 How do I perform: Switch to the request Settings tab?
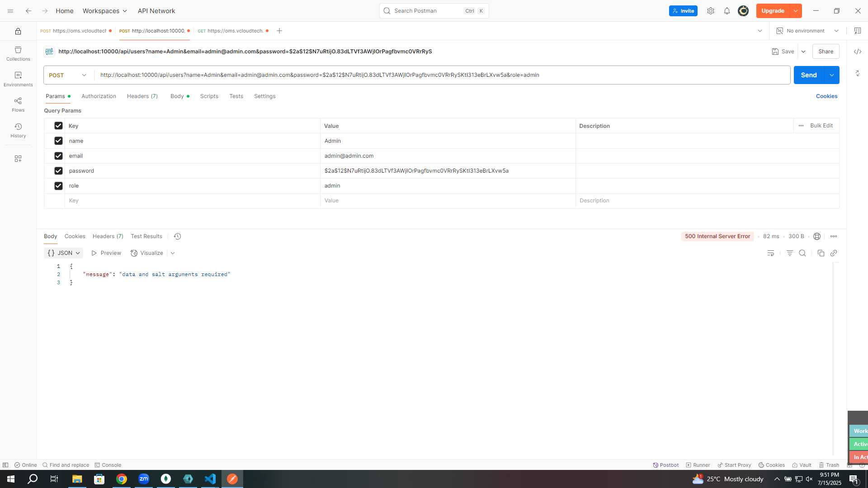pyautogui.click(x=265, y=96)
